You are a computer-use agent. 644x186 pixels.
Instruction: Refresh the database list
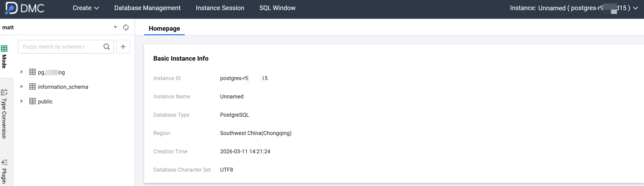tap(126, 27)
